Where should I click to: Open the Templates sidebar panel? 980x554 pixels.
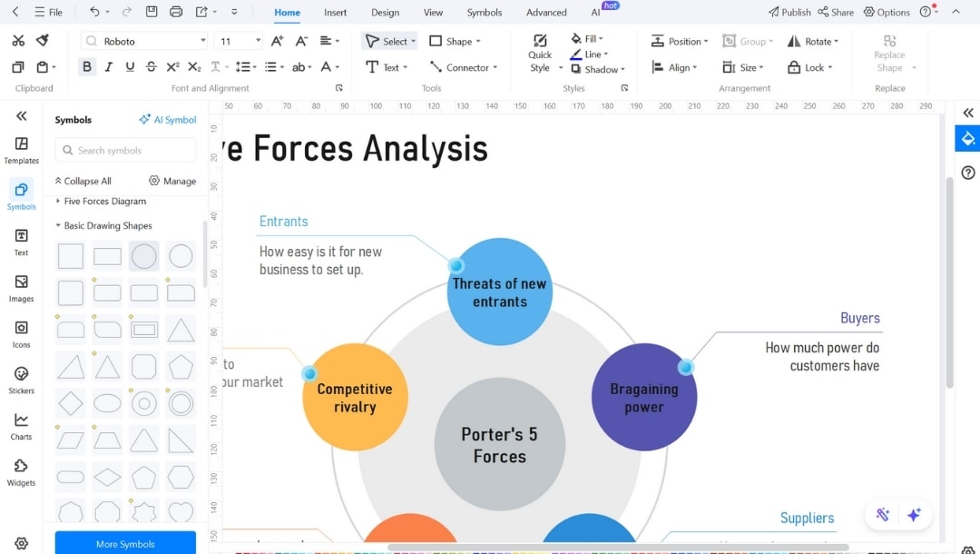click(21, 151)
